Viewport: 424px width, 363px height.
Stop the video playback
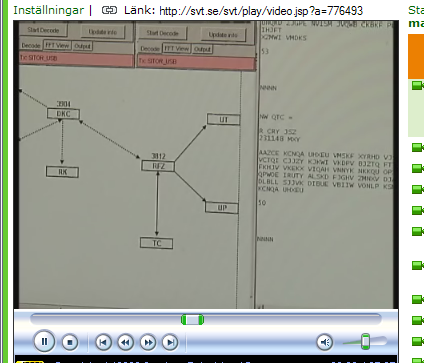70,342
